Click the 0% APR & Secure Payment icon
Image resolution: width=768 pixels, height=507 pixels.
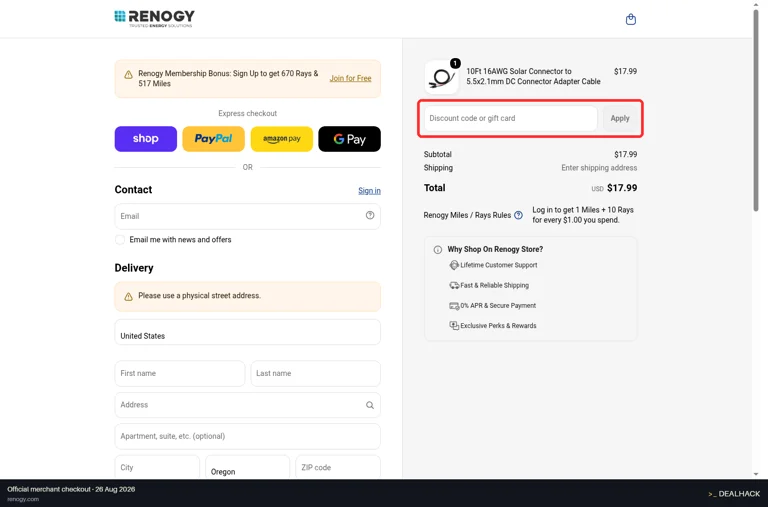[x=454, y=306]
